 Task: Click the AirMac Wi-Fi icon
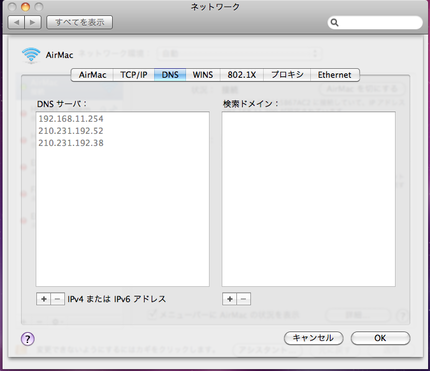pos(31,55)
